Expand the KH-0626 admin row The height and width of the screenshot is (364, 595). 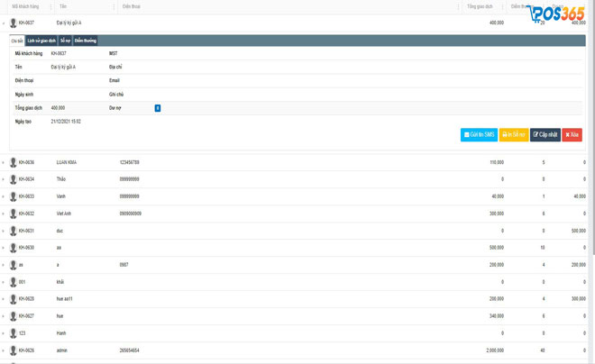coord(4,350)
